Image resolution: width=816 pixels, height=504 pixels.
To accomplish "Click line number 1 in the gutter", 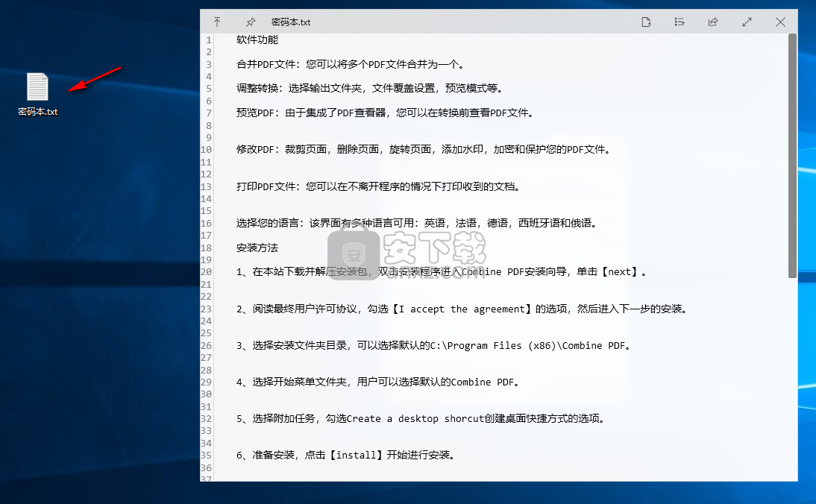I will (209, 40).
